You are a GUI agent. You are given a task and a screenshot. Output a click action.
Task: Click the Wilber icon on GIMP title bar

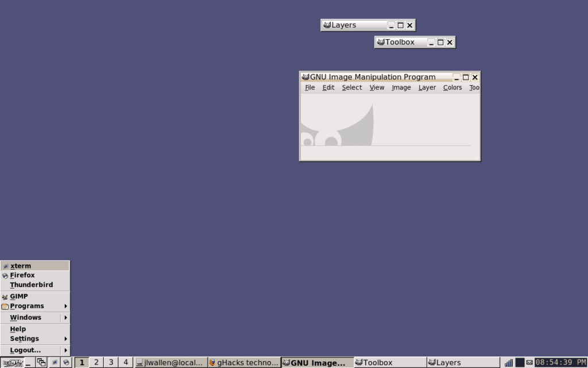307,76
